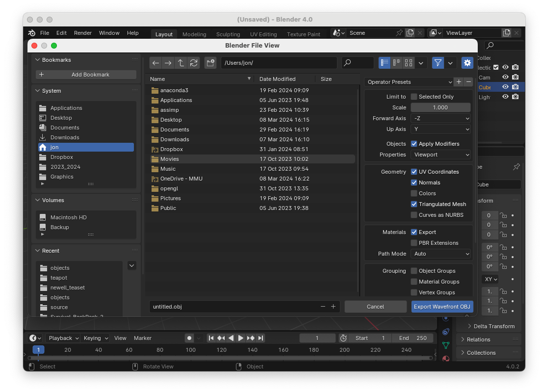Image resolution: width=542 pixels, height=392 pixels.
Task: Collapse the Volumes panel
Action: [38, 200]
